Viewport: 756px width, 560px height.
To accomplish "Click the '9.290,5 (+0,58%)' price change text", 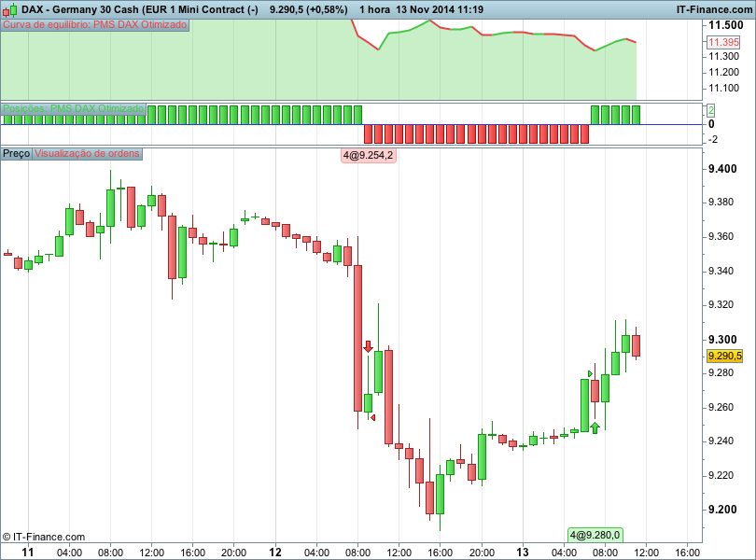I will 309,9.
